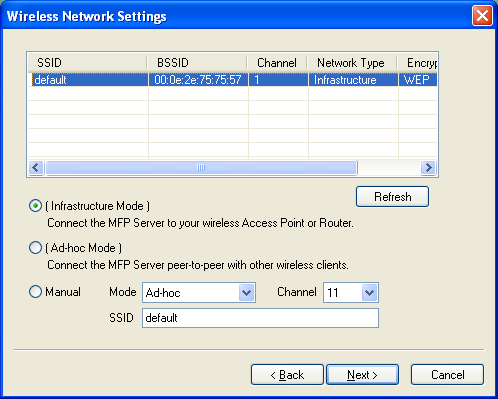Click the horizontal scrollbar thumb
The image size is (498, 399).
pyautogui.click(x=201, y=167)
